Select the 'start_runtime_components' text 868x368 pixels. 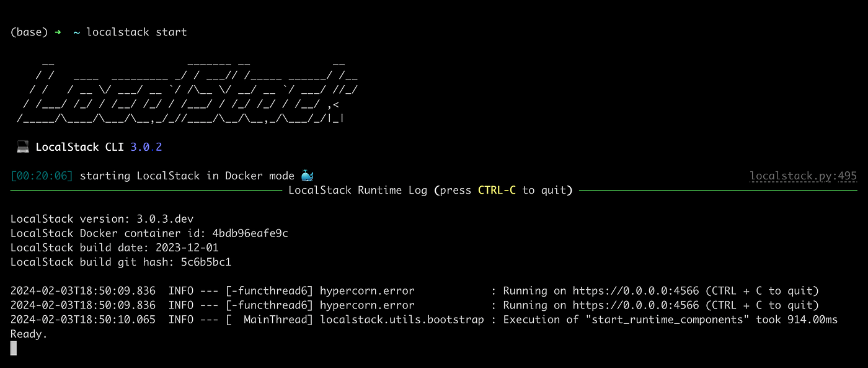[x=668, y=320]
